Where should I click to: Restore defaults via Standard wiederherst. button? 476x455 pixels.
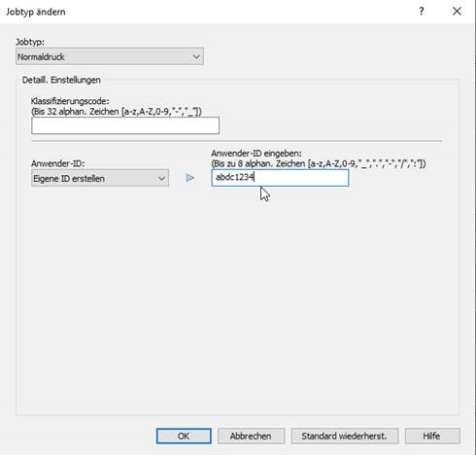point(345,436)
